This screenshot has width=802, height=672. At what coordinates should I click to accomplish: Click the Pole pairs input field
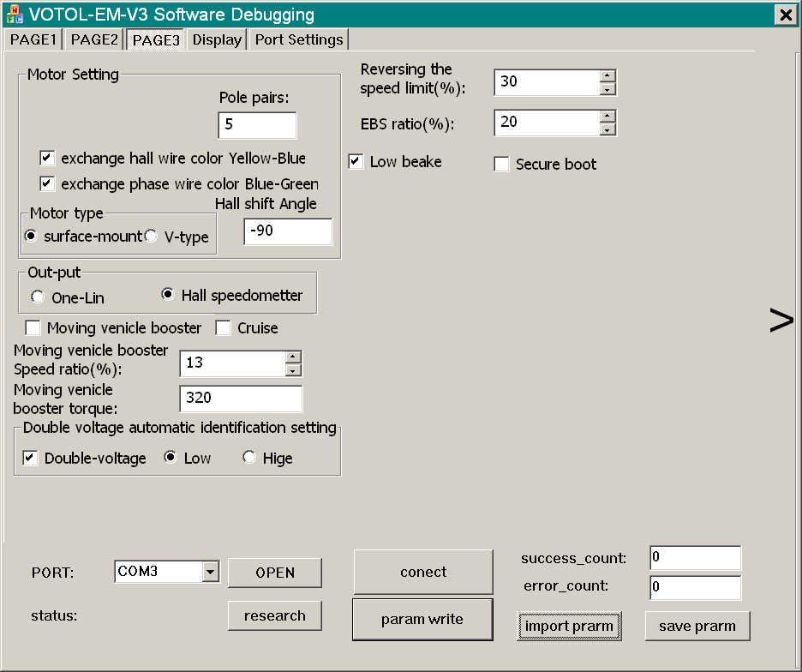pos(257,125)
